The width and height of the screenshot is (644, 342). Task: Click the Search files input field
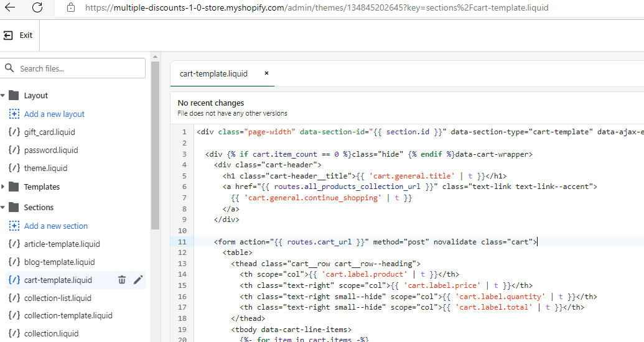click(x=73, y=68)
